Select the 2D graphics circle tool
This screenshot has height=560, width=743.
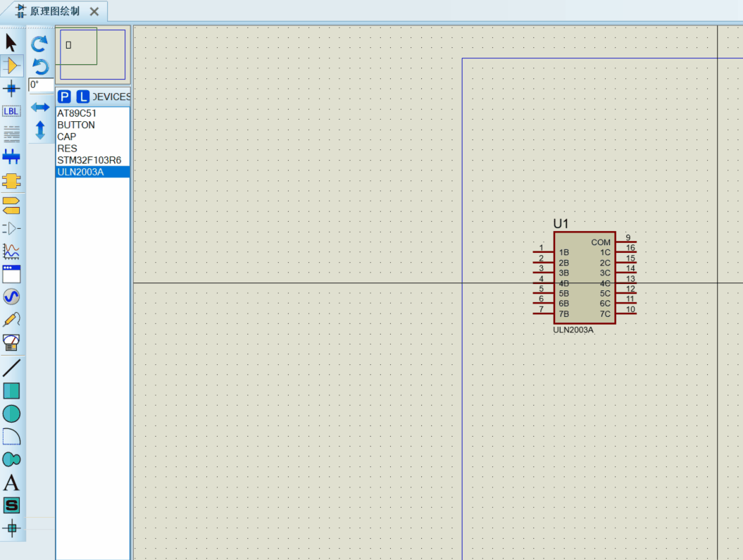coord(11,413)
